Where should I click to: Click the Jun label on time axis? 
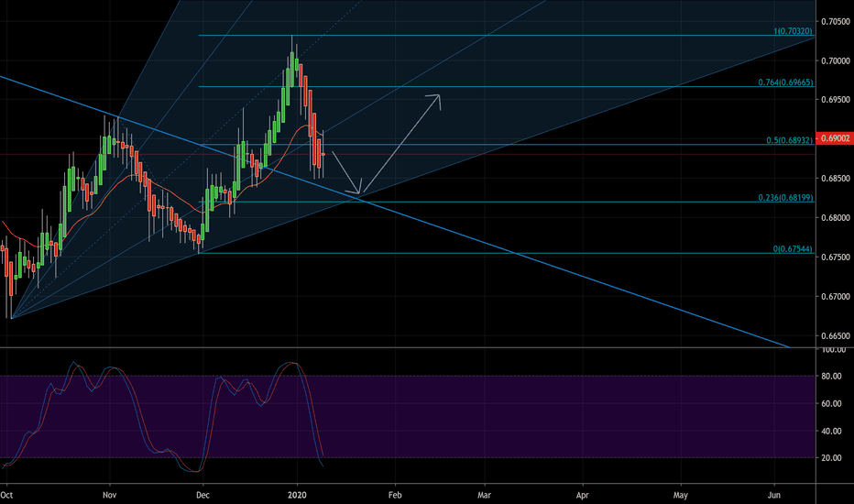point(774,495)
